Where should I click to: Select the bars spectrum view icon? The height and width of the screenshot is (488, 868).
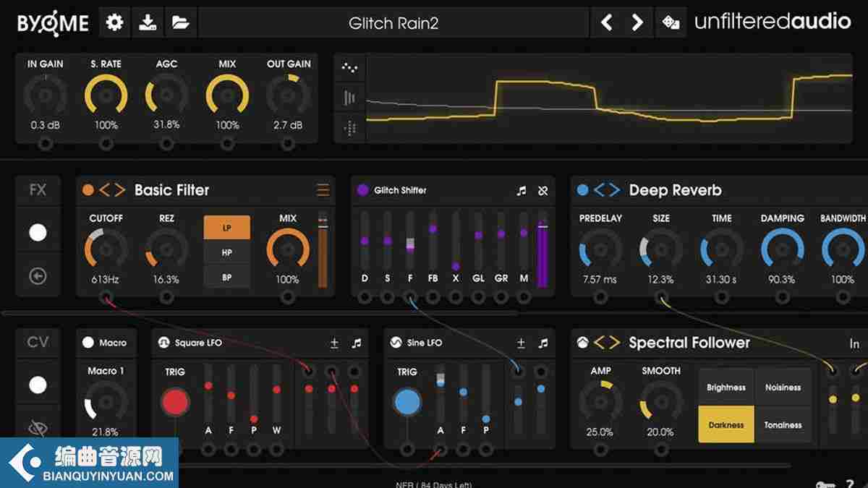[350, 98]
